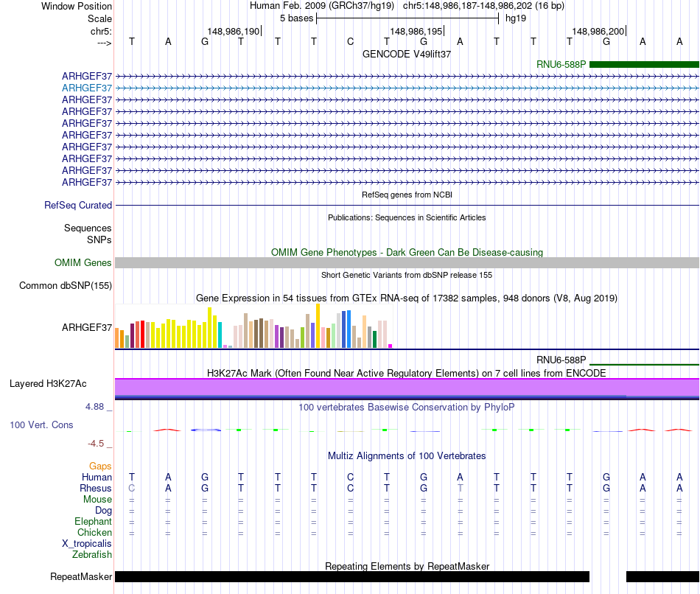Select the Rhesus alignment row label

96,488
